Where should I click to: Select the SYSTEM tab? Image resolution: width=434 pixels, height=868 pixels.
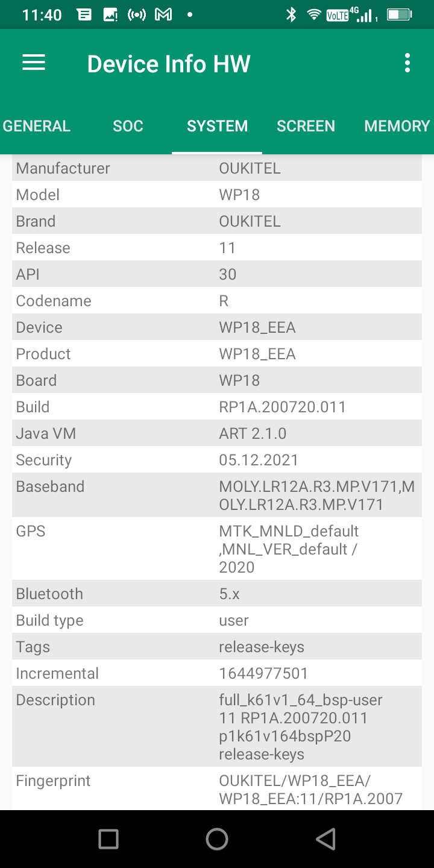[217, 126]
